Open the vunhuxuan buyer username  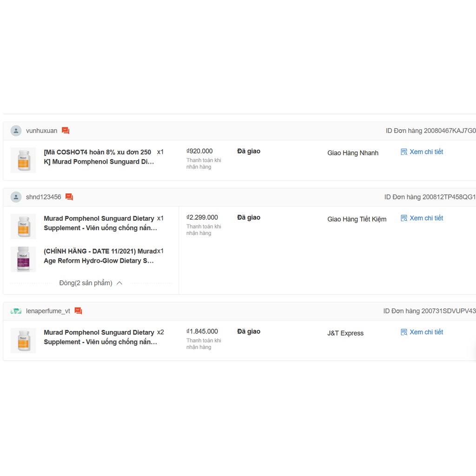click(x=42, y=131)
